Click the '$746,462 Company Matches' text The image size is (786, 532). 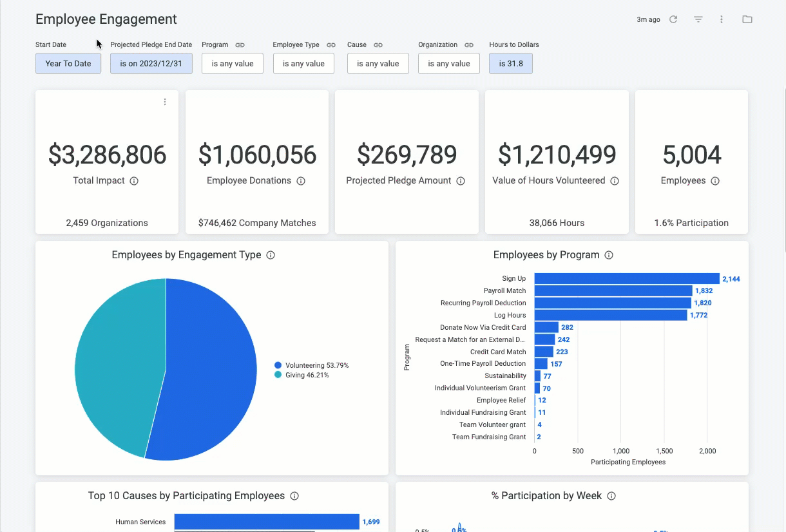click(x=257, y=223)
